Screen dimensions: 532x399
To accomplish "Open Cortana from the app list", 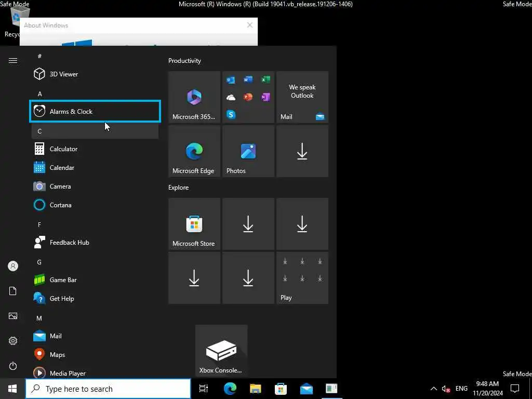I will [x=95, y=205].
